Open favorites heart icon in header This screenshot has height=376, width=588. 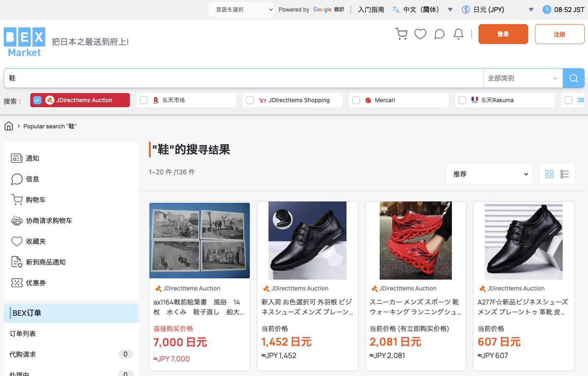pyautogui.click(x=420, y=34)
